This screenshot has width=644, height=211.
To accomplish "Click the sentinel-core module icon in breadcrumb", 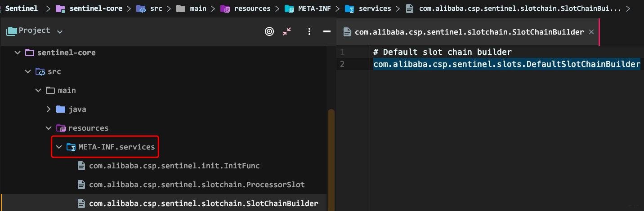I will (x=60, y=8).
